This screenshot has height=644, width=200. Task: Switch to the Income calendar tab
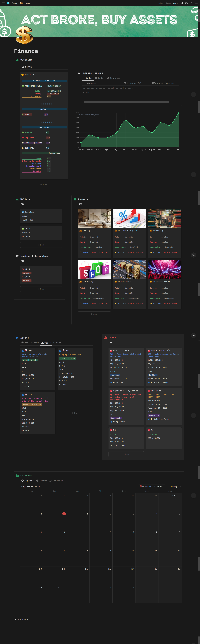pyautogui.click(x=41, y=481)
